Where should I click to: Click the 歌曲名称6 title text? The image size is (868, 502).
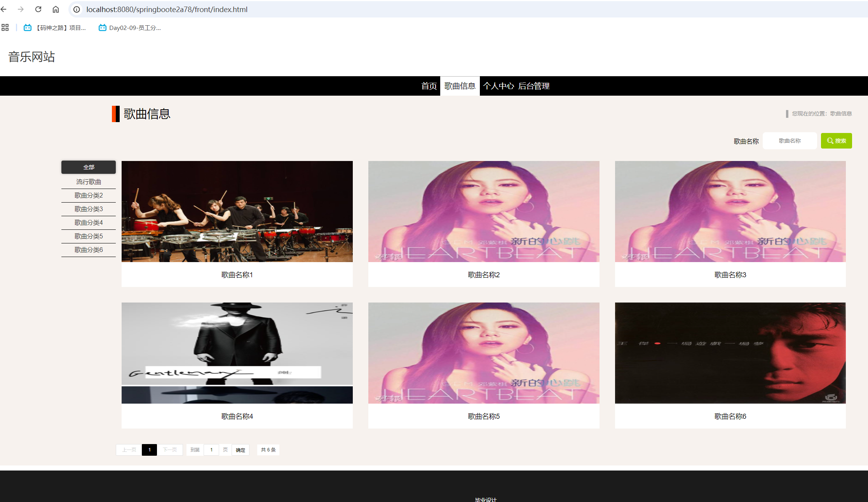pos(730,416)
